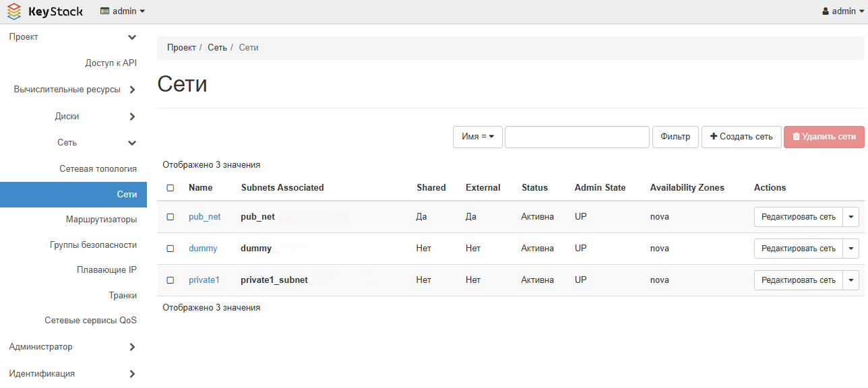Click the filter text input field
The height and width of the screenshot is (388, 868).
(x=577, y=137)
